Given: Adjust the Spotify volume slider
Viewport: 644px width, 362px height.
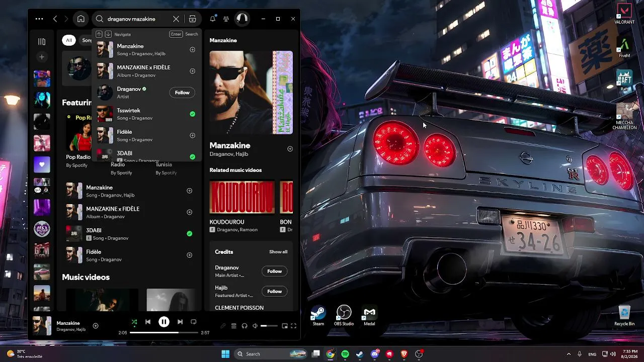Looking at the screenshot, I should coord(269,326).
